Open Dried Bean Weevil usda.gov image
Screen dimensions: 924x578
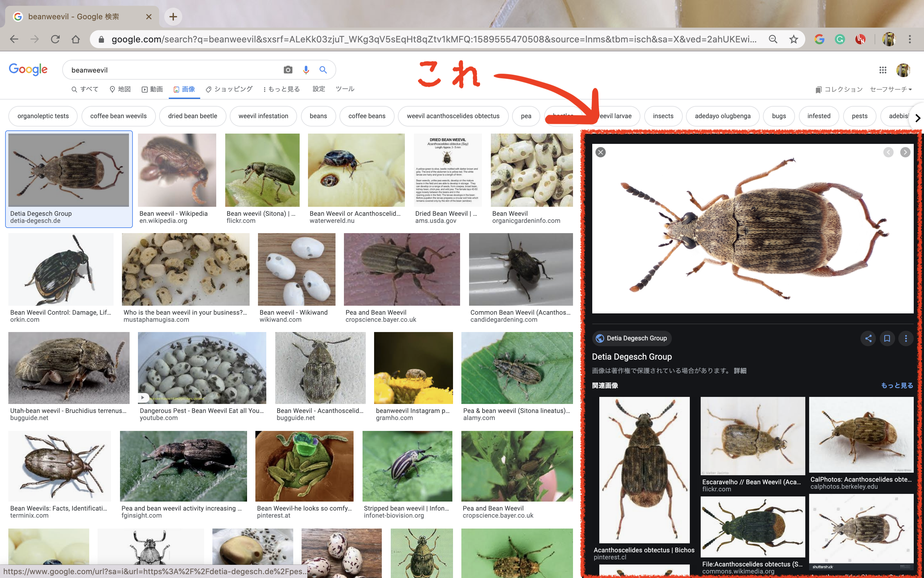tap(448, 170)
